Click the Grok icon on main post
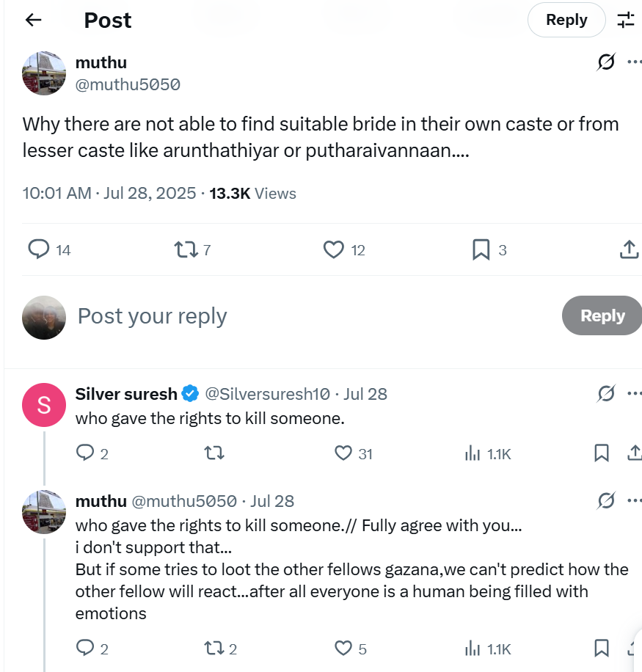This screenshot has height=672, width=642. [606, 62]
